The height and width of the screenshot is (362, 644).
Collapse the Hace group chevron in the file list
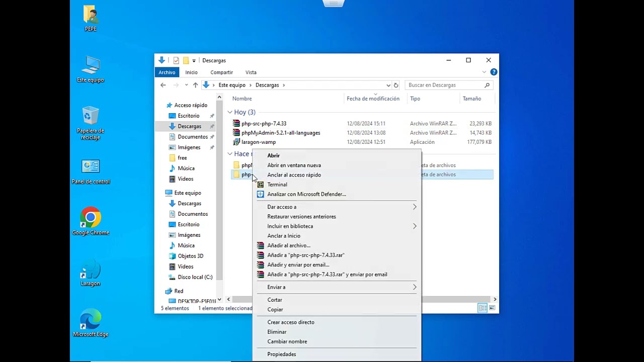pos(229,154)
